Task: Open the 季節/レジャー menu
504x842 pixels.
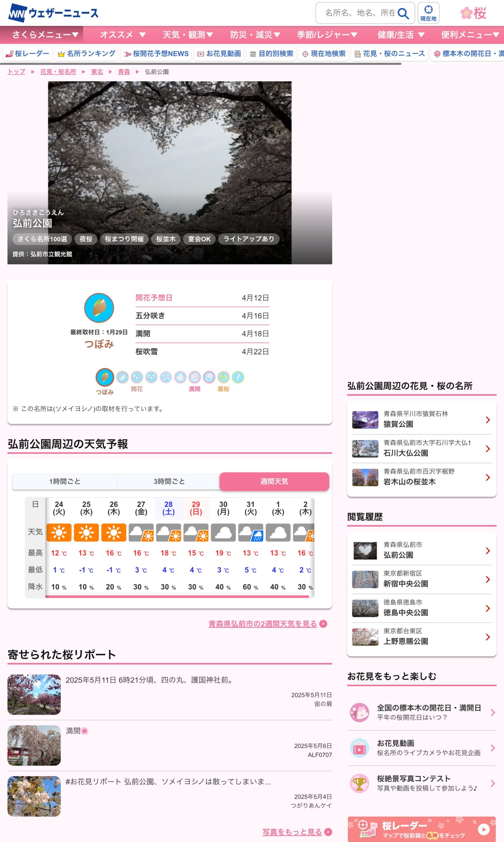Action: 327,35
